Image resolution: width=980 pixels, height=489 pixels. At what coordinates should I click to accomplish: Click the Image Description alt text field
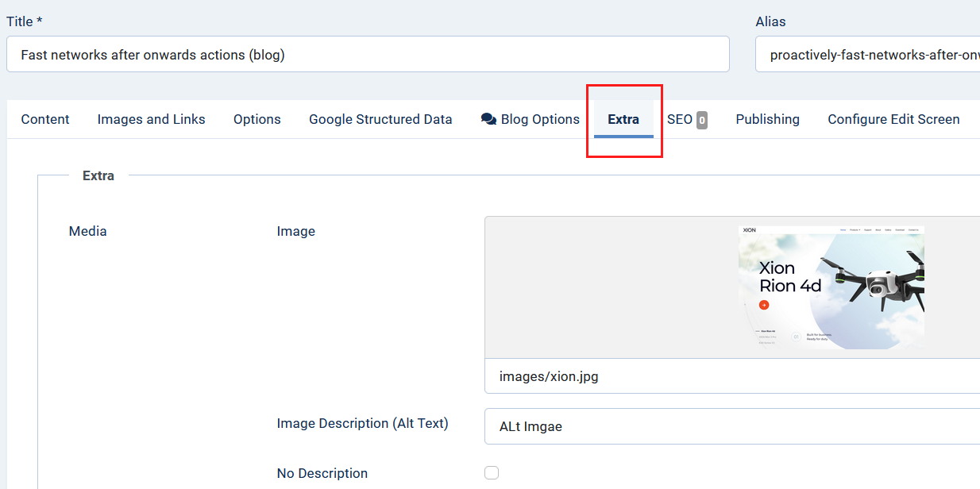pyautogui.click(x=732, y=426)
